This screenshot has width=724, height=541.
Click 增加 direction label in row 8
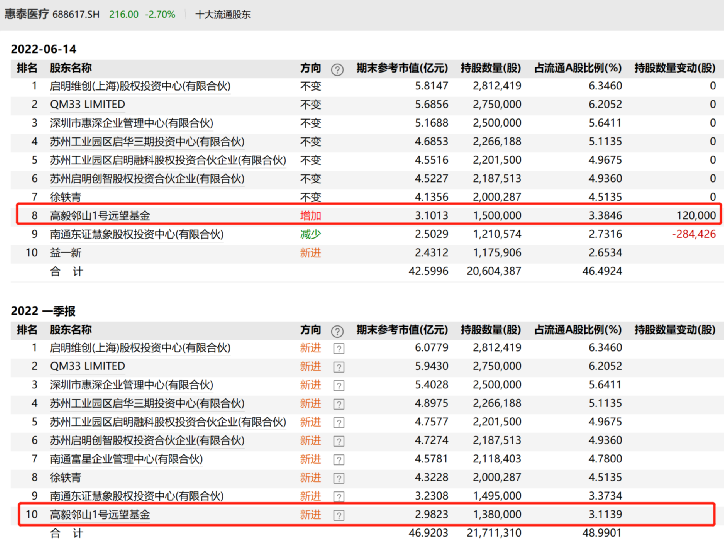pos(311,215)
